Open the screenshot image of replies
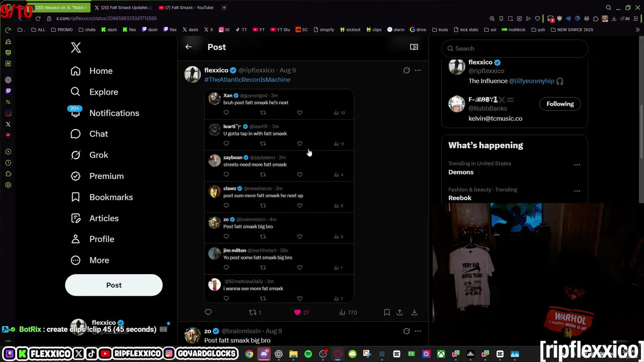This screenshot has width=644, height=362. [x=279, y=196]
